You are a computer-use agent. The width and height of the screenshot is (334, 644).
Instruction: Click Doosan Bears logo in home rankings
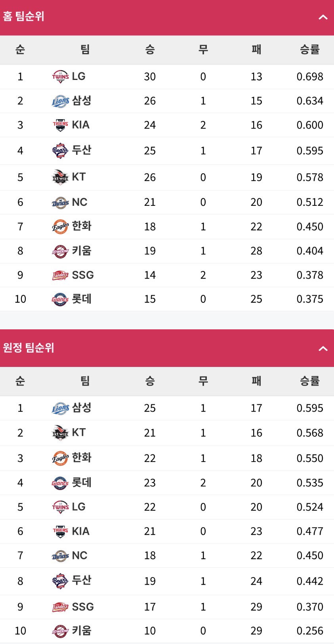click(x=60, y=151)
